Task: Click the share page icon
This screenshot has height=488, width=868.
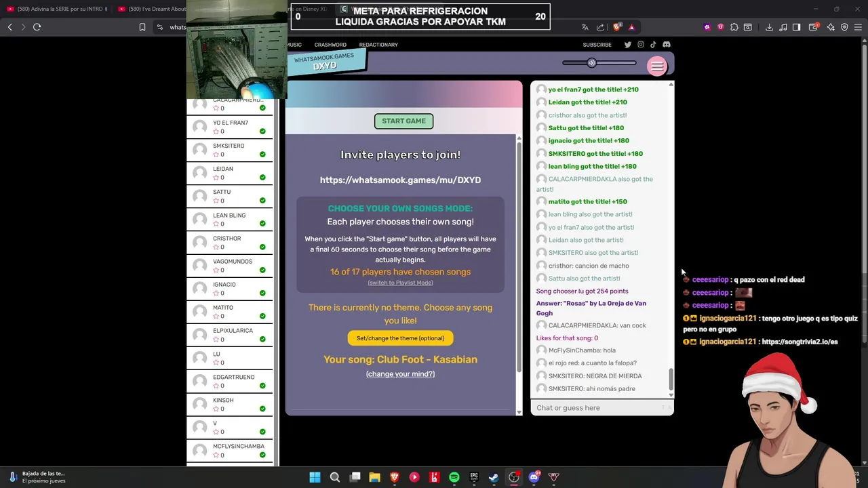Action: coord(600,27)
